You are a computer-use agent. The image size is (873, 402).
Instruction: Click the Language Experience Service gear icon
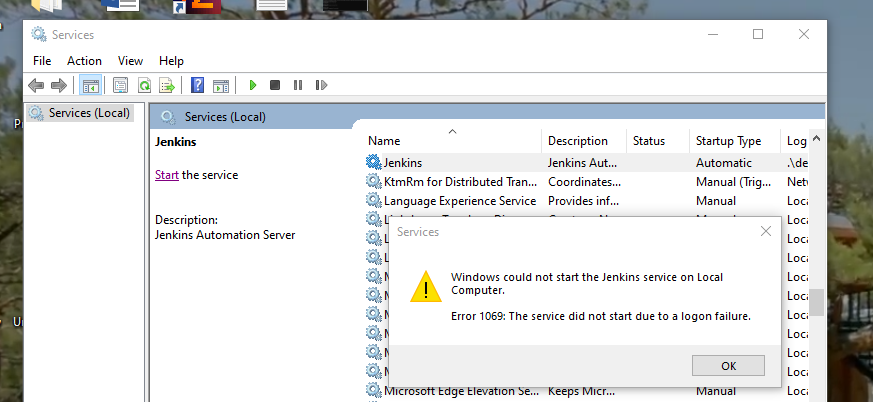pos(373,200)
